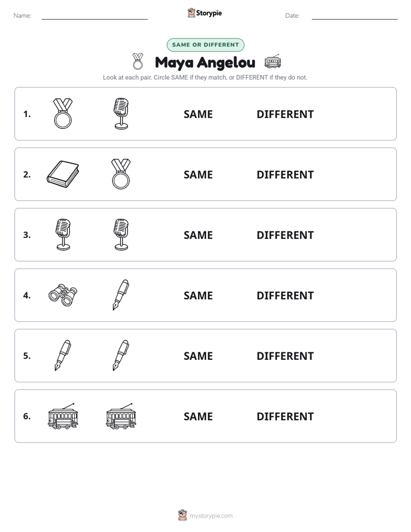Select the book icon in row 2

point(63,174)
